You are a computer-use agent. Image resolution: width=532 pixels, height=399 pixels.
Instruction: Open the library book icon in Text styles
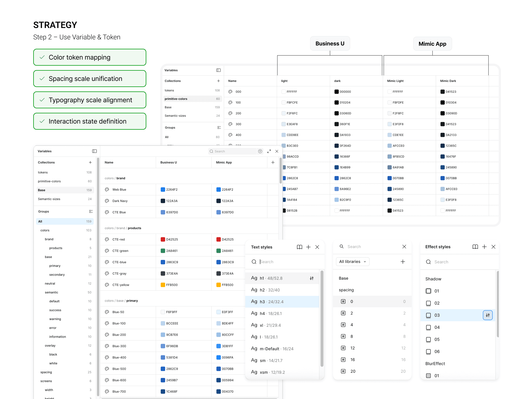[299, 247]
